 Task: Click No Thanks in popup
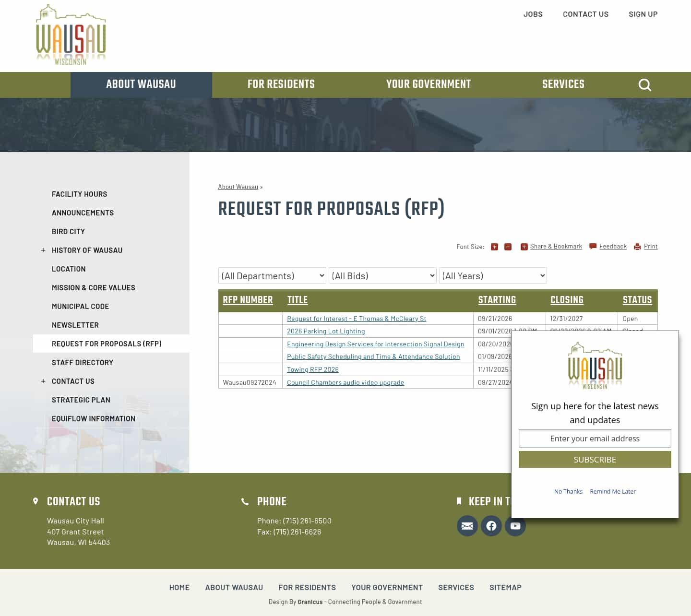568,491
